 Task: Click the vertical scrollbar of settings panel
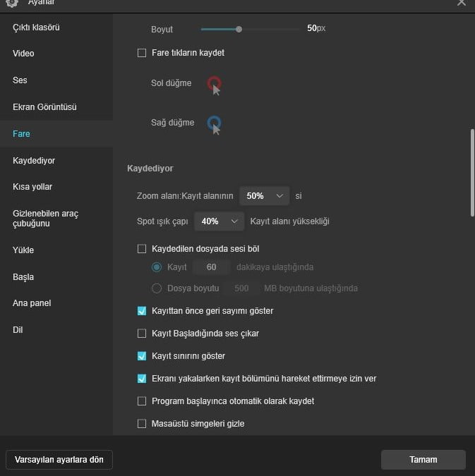point(472,173)
